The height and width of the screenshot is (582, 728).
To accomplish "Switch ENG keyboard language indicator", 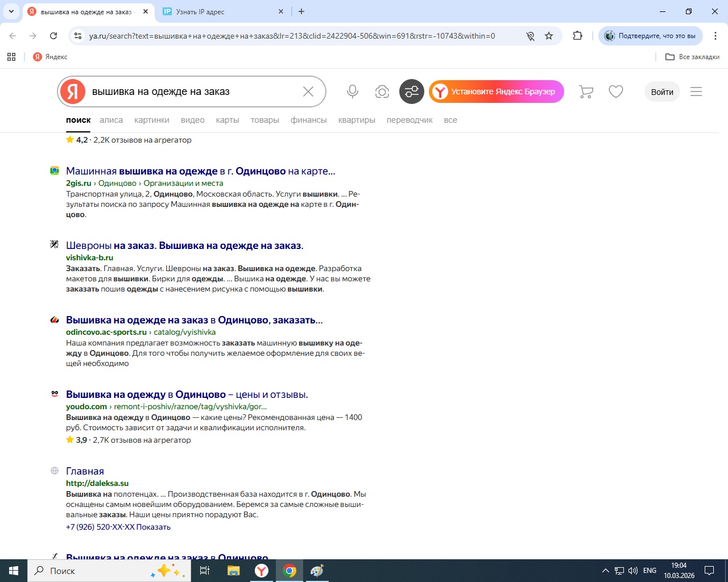I will point(650,571).
